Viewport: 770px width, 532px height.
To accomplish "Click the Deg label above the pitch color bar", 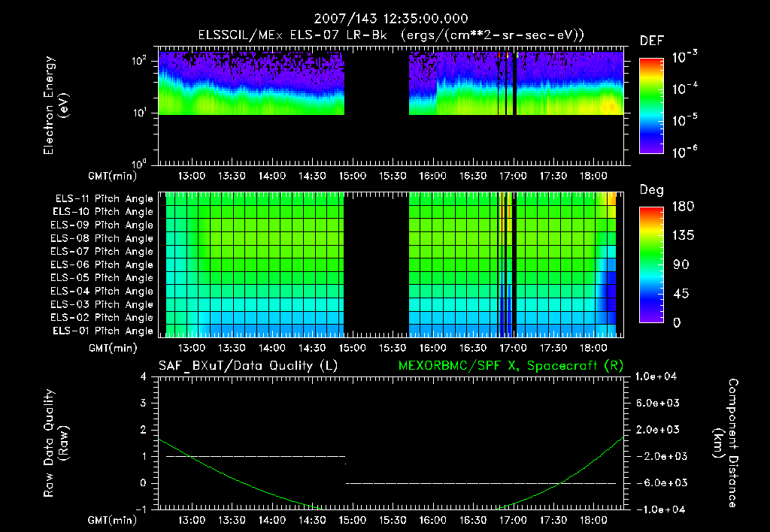I will [x=652, y=190].
